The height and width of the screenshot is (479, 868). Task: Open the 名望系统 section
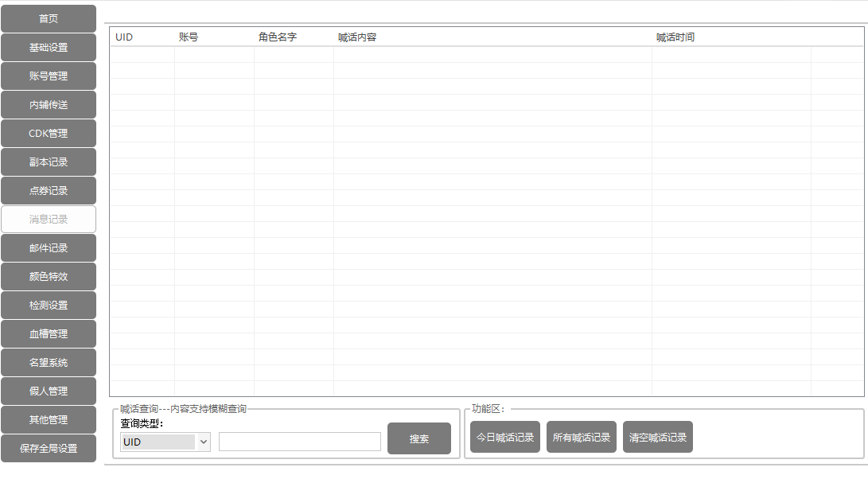click(x=49, y=363)
